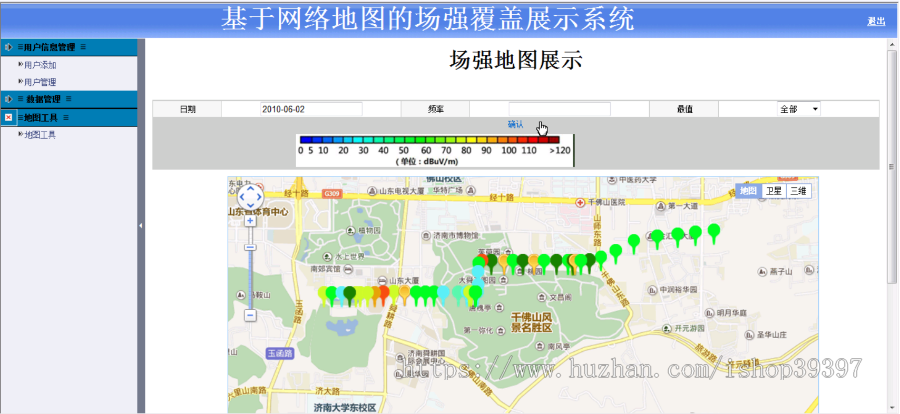
Task: Click the 水上世界 map icon
Action: [x=329, y=257]
